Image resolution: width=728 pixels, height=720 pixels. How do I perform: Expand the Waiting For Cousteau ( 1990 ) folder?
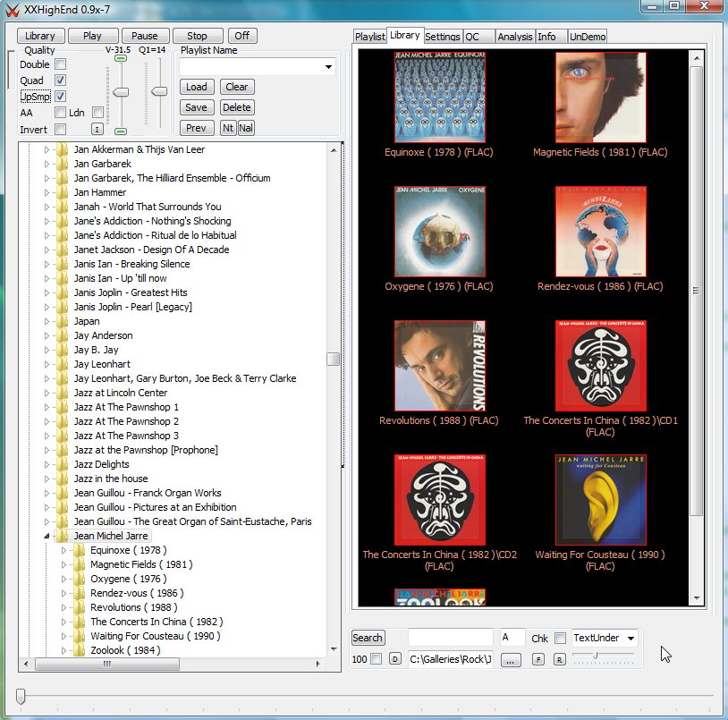click(64, 636)
